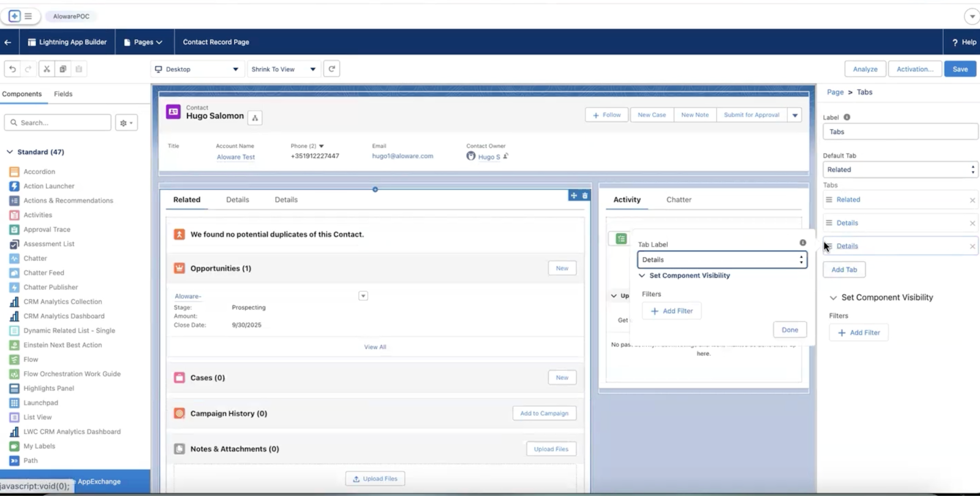Click the move icon on the Tabs component
This screenshot has width=980, height=496.
[574, 196]
